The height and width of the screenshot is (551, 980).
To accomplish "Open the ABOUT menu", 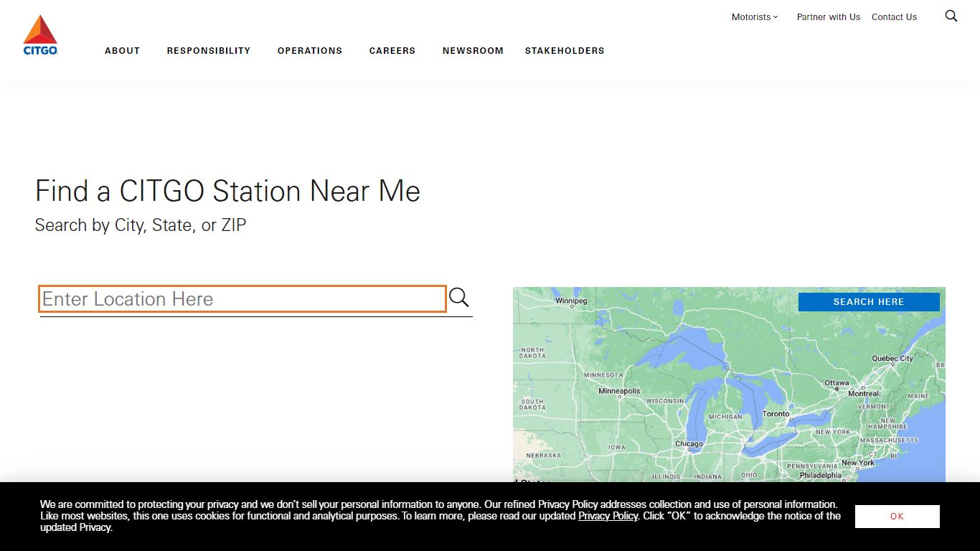I will point(122,51).
